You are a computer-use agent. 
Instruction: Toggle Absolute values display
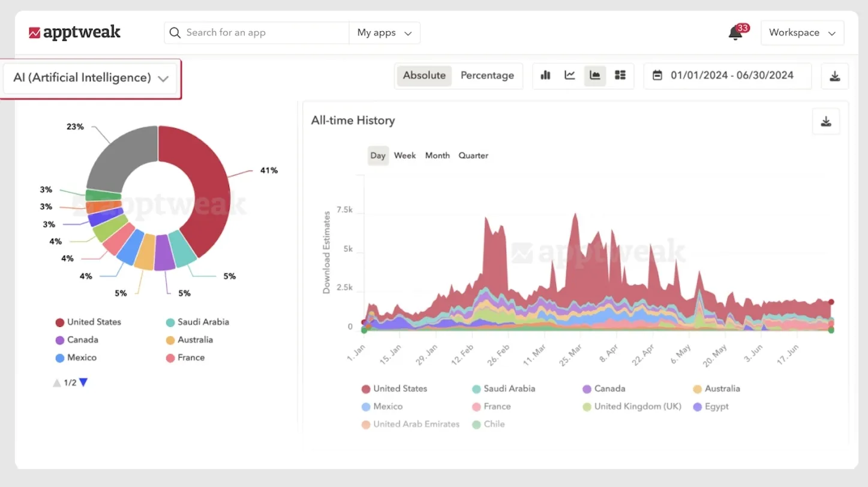424,76
